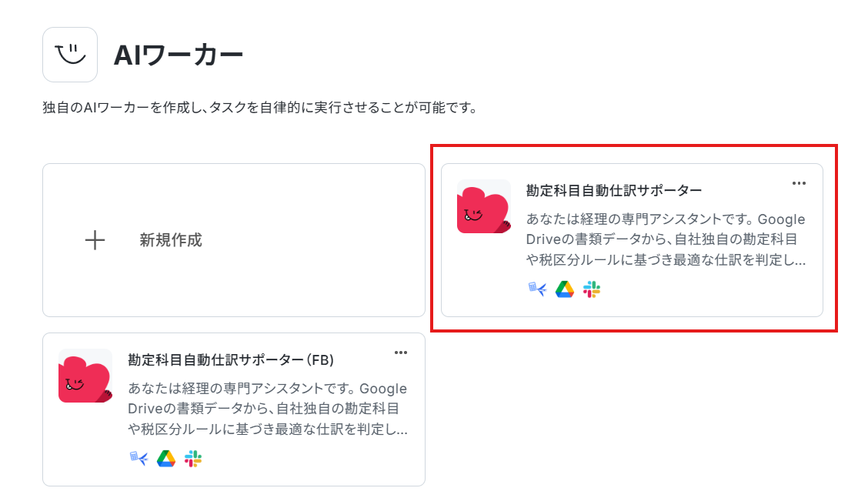
Task: Click blue table-arrow icon in the (FB) card
Action: [139, 459]
